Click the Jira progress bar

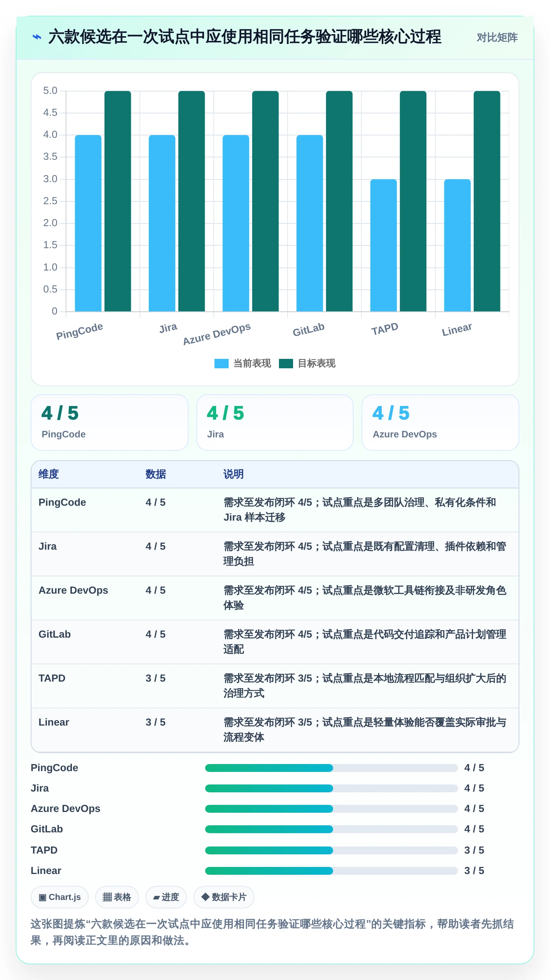(332, 788)
